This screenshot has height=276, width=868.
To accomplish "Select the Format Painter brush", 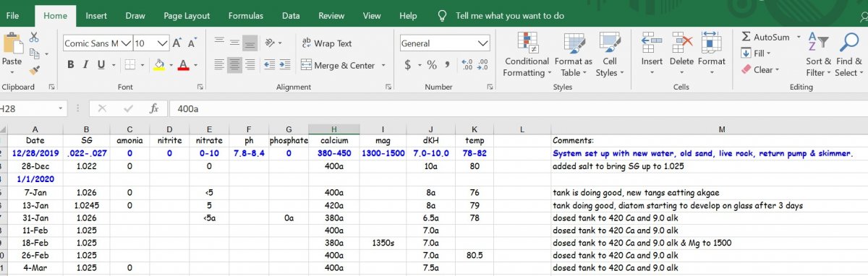I will pos(34,70).
